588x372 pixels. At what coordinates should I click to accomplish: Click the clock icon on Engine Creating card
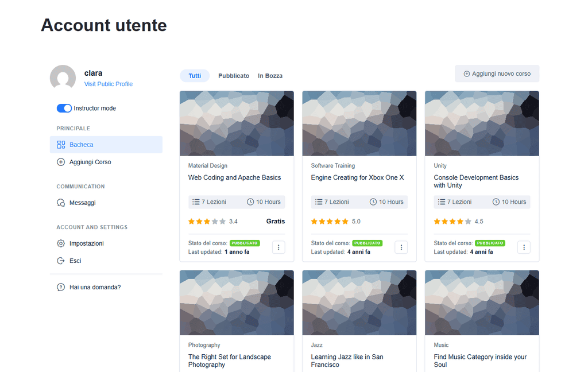pyautogui.click(x=373, y=201)
